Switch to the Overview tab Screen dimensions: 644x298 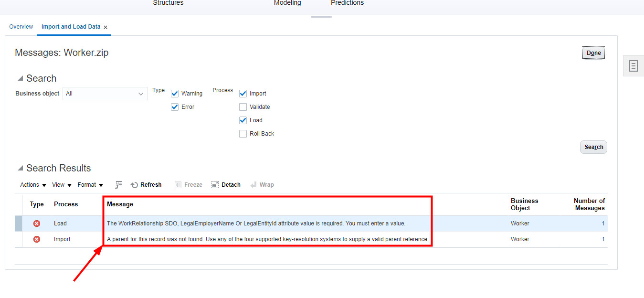(21, 27)
